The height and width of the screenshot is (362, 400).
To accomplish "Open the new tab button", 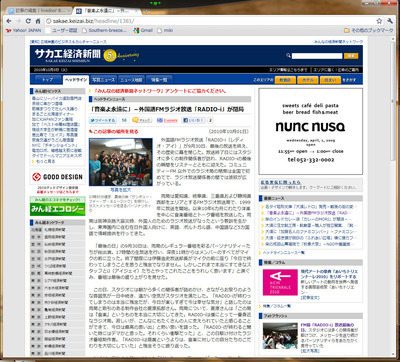I will (146, 11).
